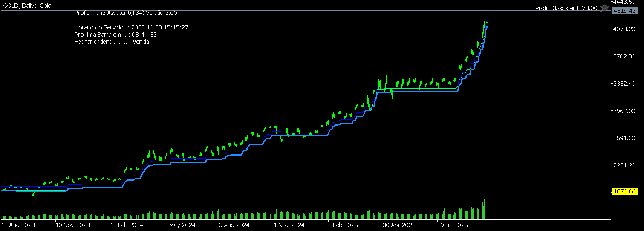
Task: Click the 15 Aug 2023 date label
Action: click(18, 225)
